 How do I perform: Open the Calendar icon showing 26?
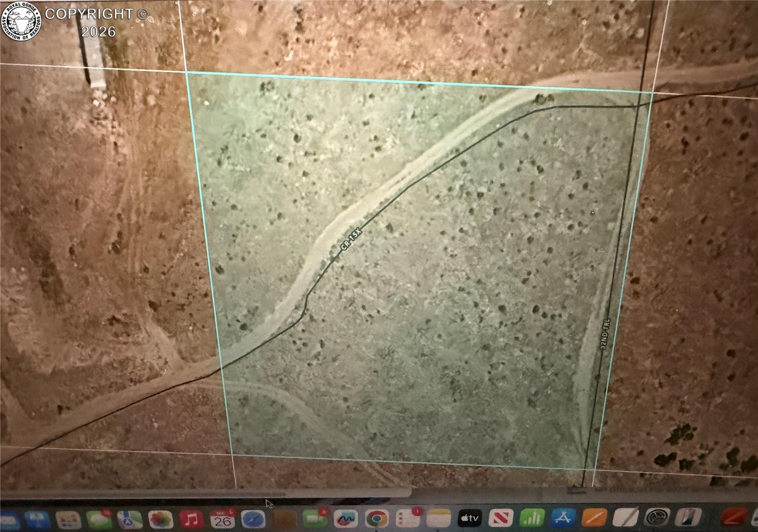tap(223, 519)
